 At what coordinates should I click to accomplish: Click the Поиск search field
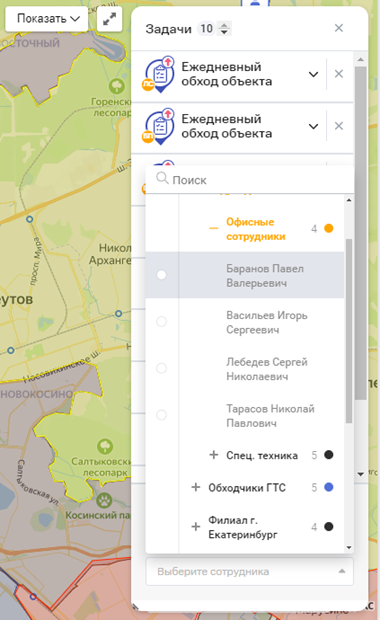(250, 180)
